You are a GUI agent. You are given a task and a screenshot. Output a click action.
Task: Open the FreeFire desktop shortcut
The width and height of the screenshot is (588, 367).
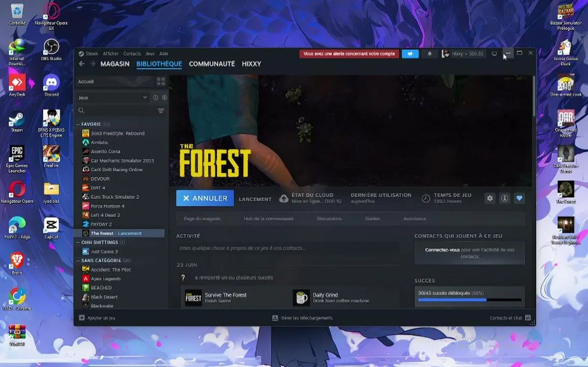51,156
